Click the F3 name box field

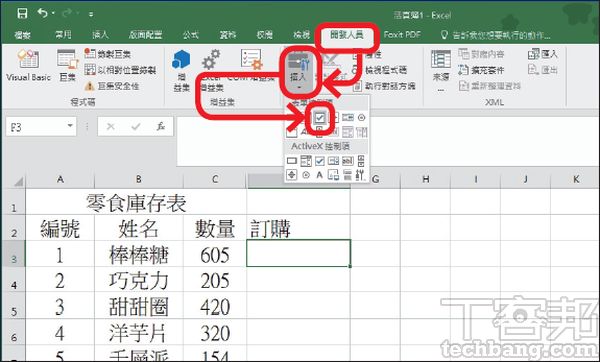point(36,126)
